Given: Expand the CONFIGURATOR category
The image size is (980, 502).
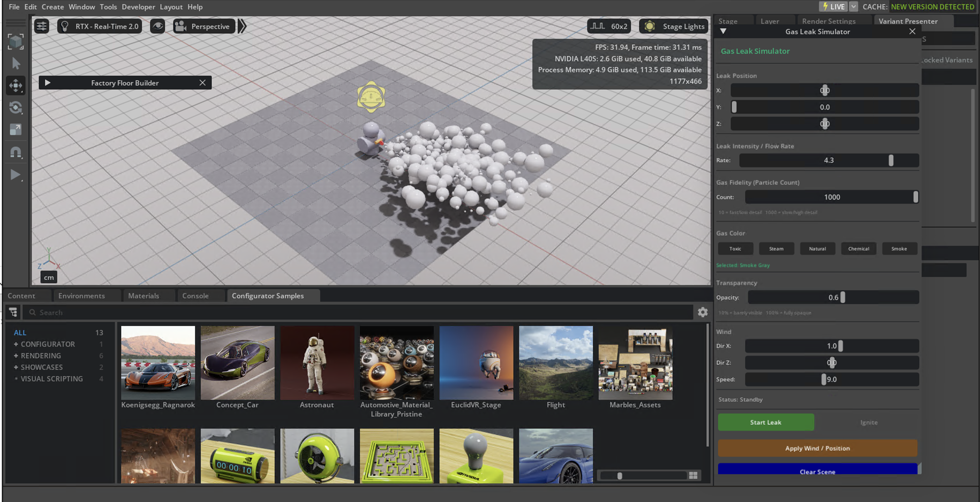Looking at the screenshot, I should click(48, 344).
